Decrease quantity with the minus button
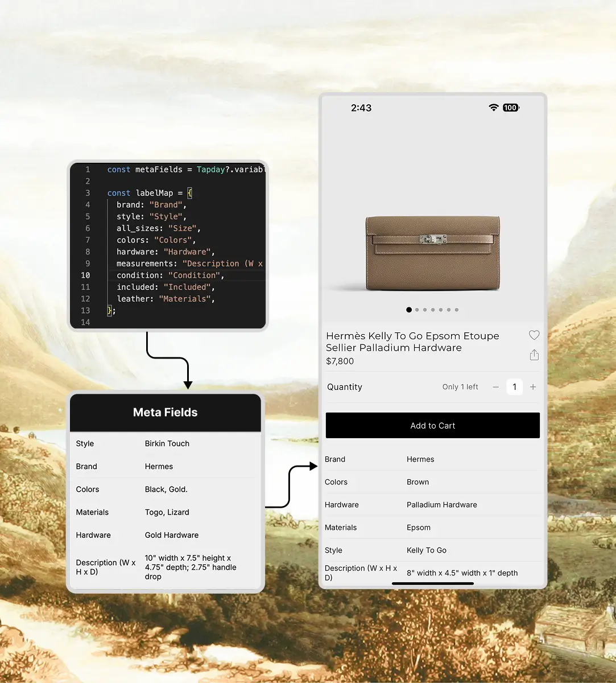The height and width of the screenshot is (683, 616). point(496,387)
